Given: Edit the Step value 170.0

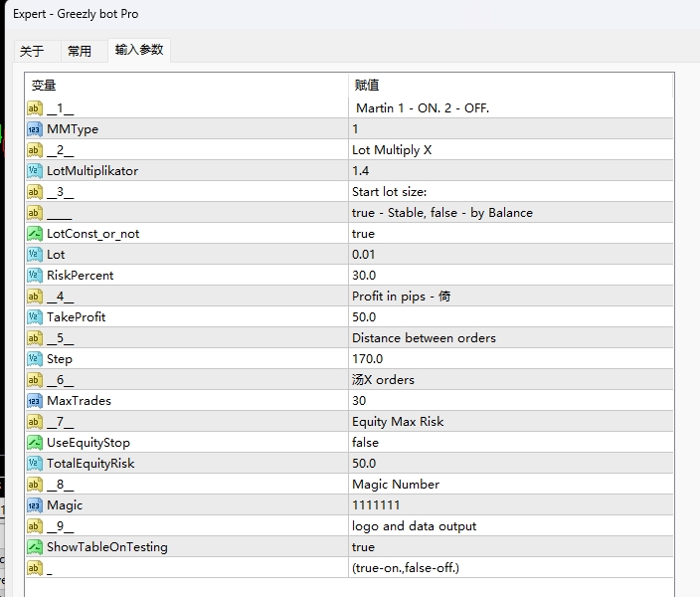Looking at the screenshot, I should (x=366, y=359).
